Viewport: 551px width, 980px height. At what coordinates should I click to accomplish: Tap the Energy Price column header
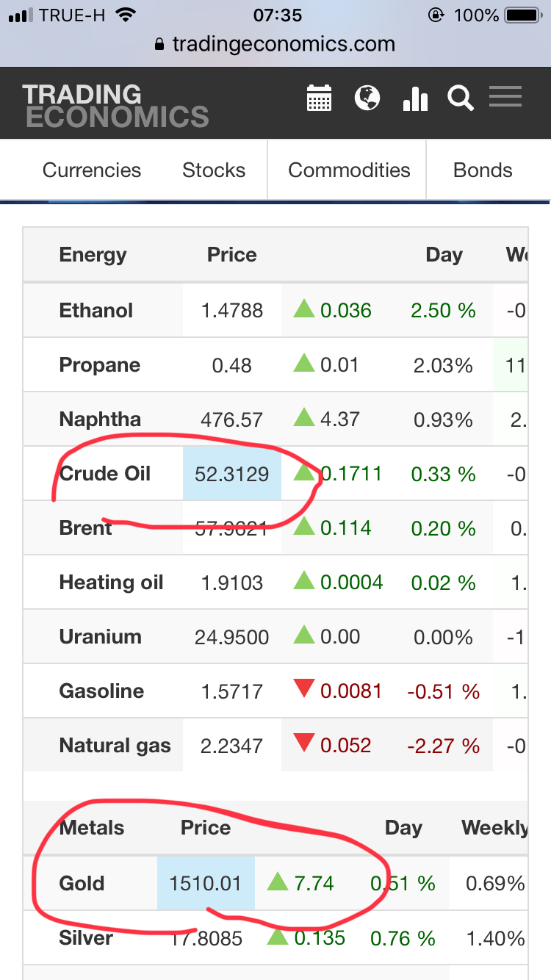point(232,255)
